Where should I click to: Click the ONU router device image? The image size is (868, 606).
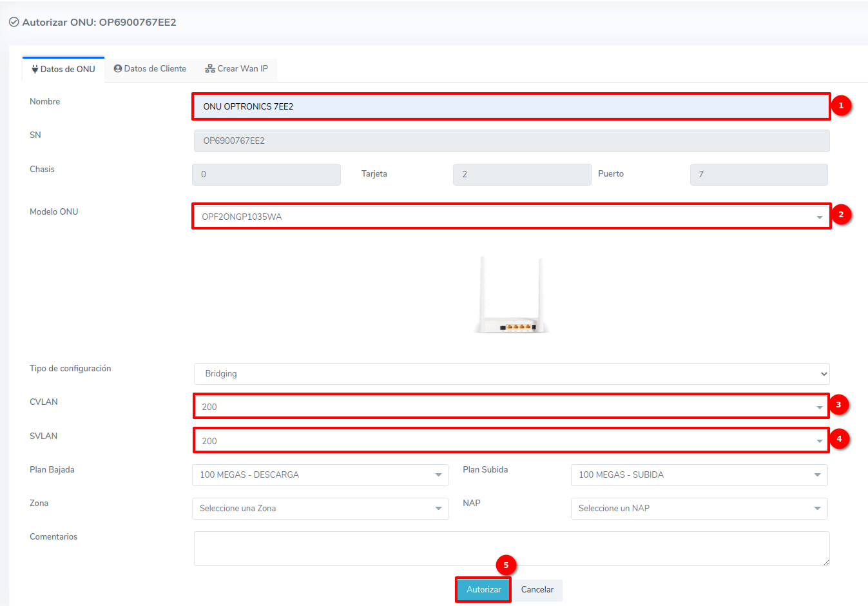click(511, 295)
